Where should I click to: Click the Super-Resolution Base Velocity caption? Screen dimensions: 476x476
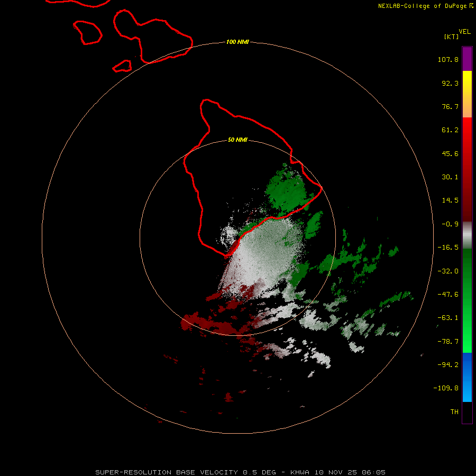(241, 472)
